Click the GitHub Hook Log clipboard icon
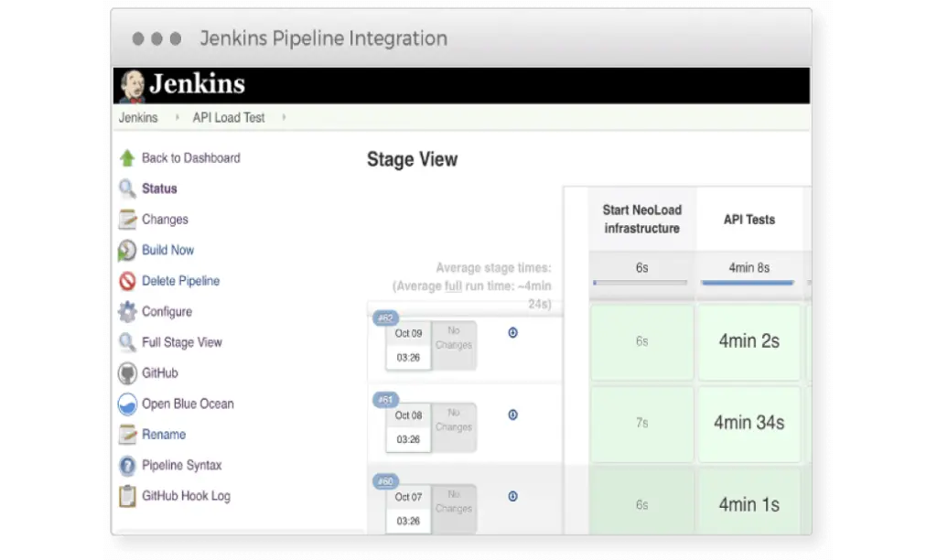 tap(127, 496)
